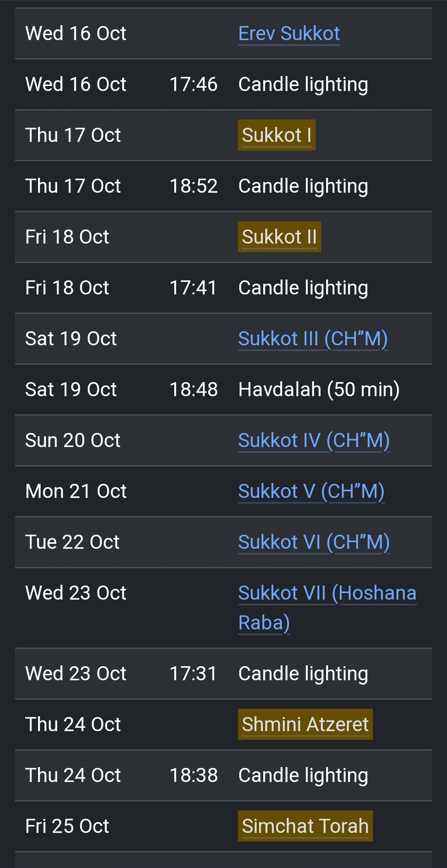
Task: Select the Sun 20 Oct date cell
Action: [73, 440]
